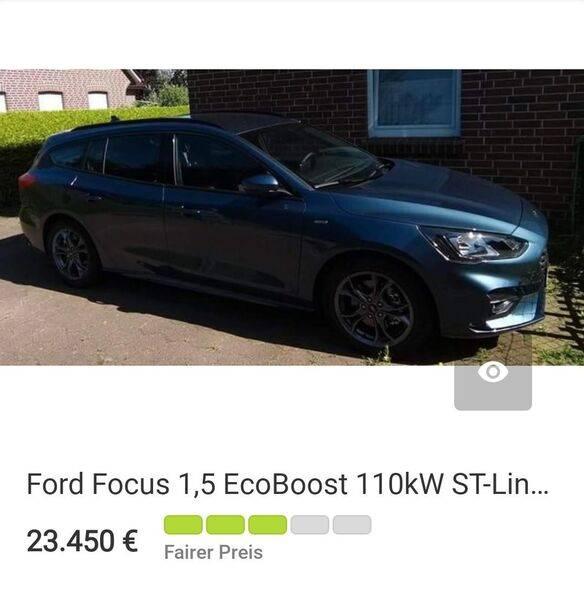Click the white house window in the photo
Image resolution: width=584 pixels, height=600 pixels.
(x=414, y=103)
